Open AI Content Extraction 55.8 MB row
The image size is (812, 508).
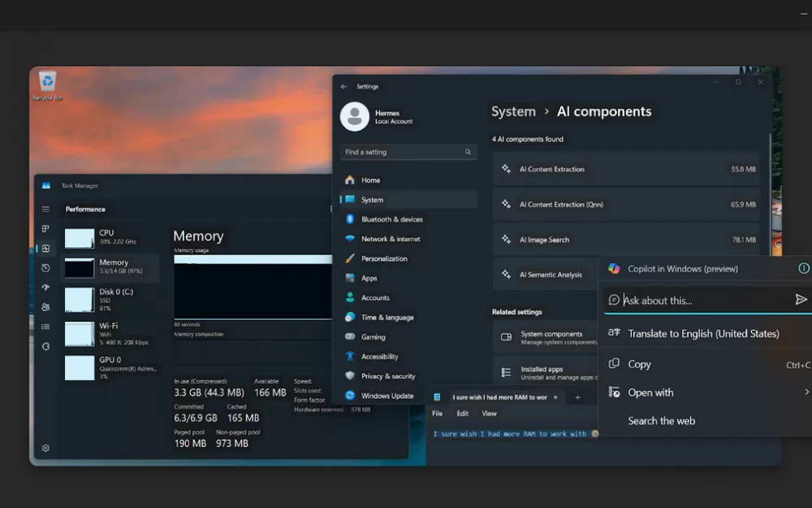(x=626, y=169)
